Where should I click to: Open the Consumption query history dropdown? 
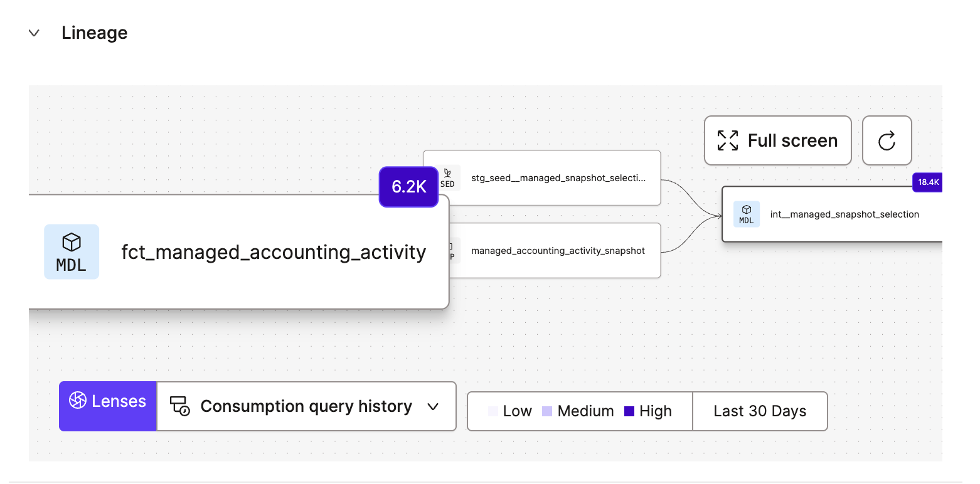coord(432,407)
